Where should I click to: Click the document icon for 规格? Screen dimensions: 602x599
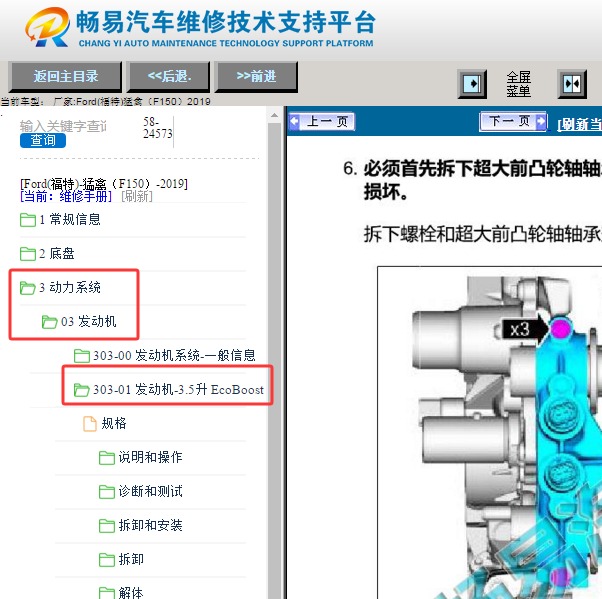point(90,424)
